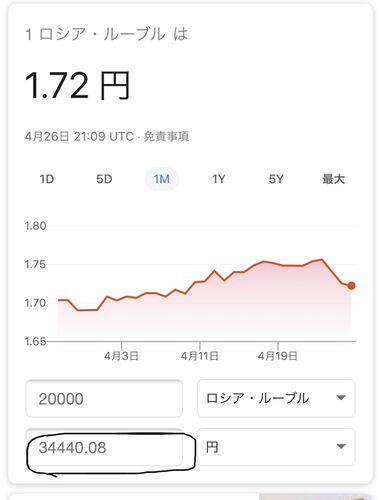Click the 4月11日 date marker on axis
The height and width of the screenshot is (500, 381).
click(x=199, y=356)
